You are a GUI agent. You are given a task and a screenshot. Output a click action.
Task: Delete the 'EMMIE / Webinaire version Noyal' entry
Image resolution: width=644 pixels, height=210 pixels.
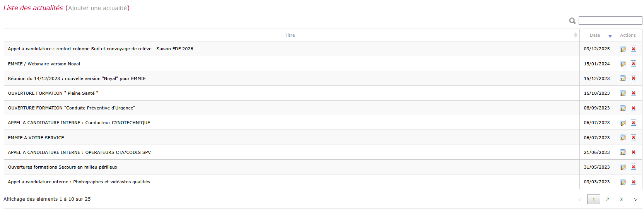pyautogui.click(x=634, y=63)
